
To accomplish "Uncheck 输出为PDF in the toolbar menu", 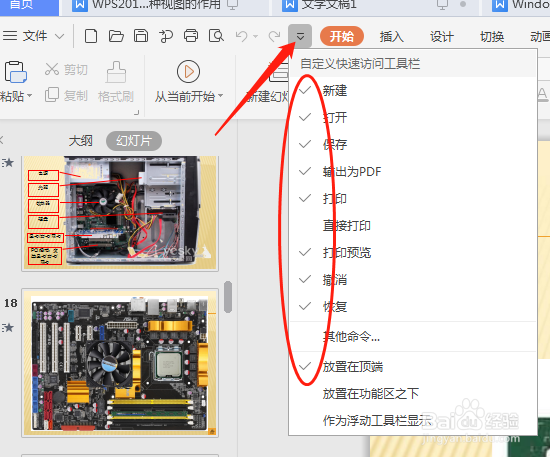I will [413, 172].
